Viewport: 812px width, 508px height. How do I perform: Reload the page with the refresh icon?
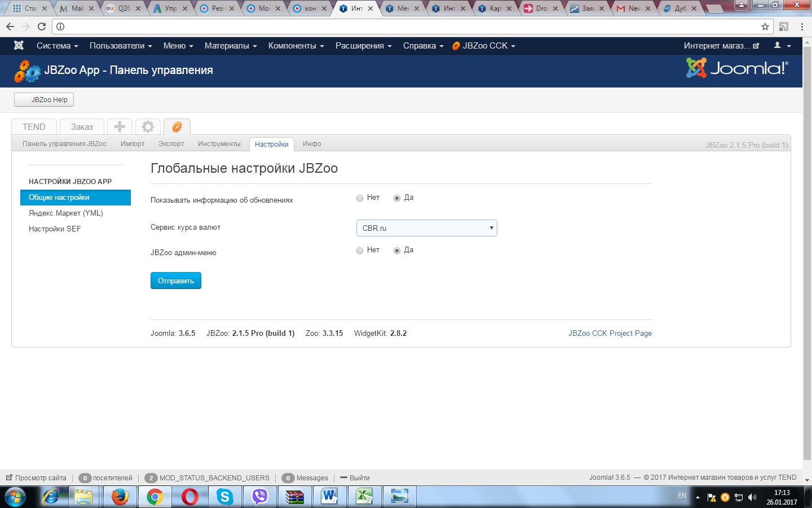tap(42, 27)
